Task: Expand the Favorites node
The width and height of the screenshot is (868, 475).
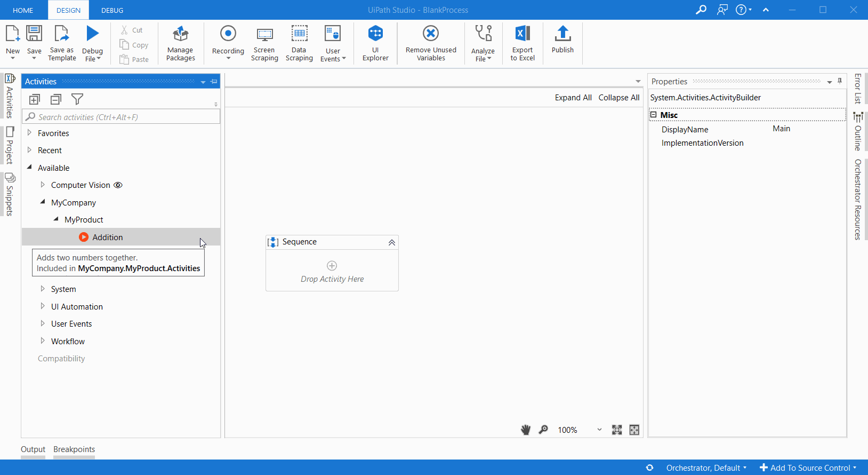Action: pos(29,133)
